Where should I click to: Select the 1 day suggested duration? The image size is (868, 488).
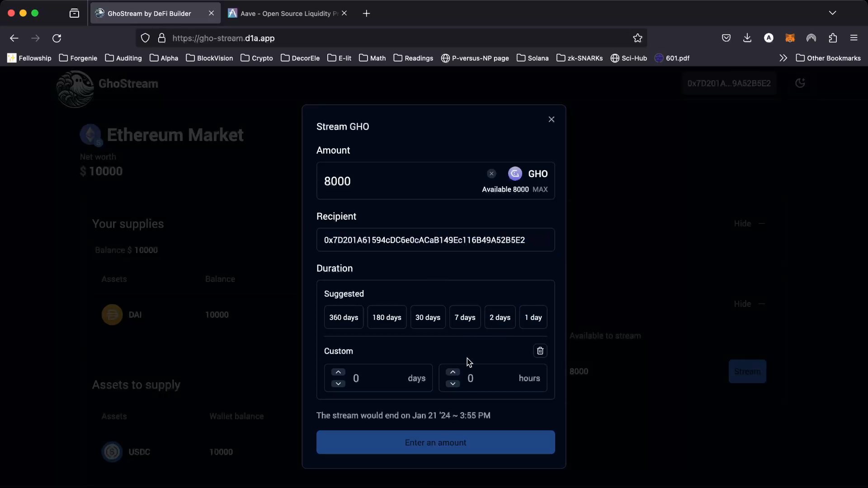tap(533, 317)
